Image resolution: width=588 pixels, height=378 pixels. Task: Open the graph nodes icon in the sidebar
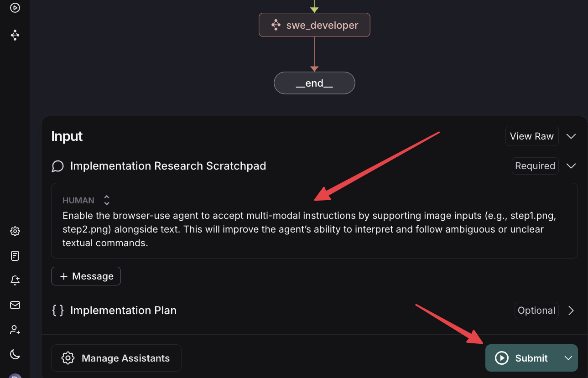[15, 35]
